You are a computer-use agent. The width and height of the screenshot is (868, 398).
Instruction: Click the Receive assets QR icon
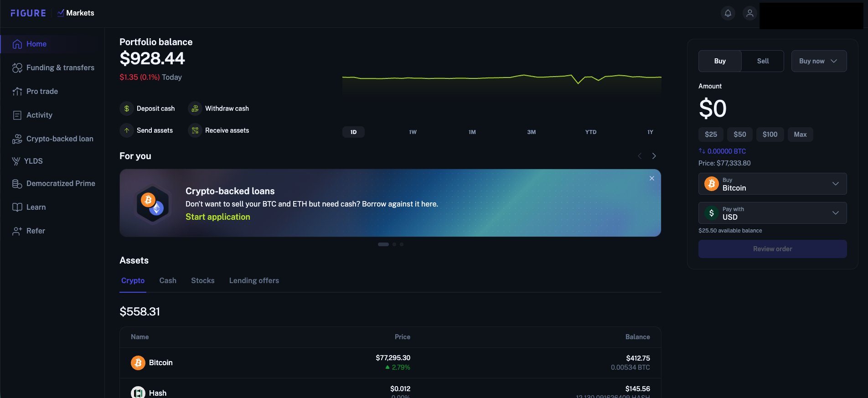[195, 130]
